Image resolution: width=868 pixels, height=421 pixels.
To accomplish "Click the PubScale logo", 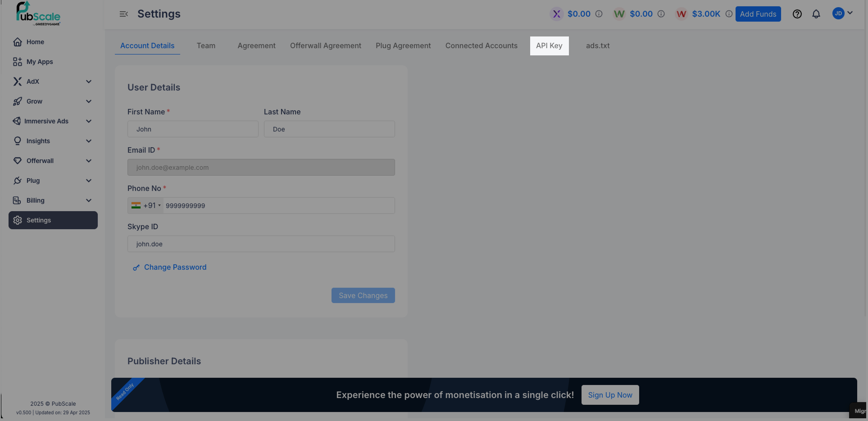I will (38, 14).
